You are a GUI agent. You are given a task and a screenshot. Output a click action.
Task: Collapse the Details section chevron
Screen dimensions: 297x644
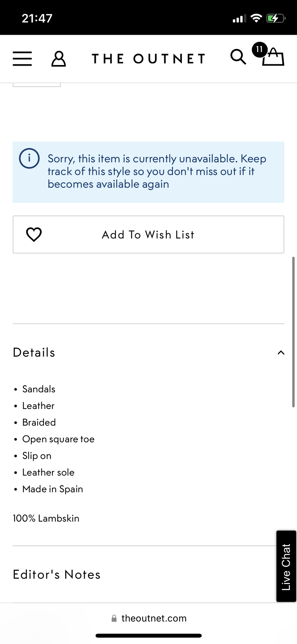(281, 353)
